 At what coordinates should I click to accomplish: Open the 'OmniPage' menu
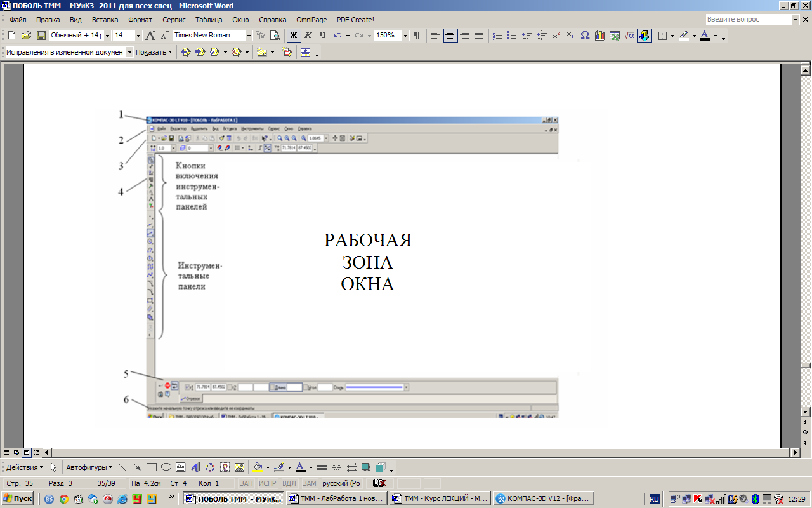(x=311, y=20)
